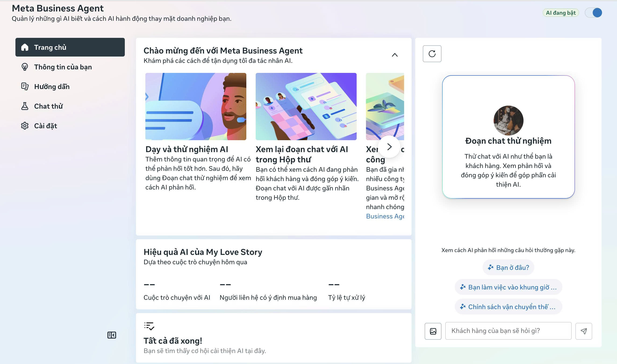Click the Dạy và thử nghiệm AI heading
This screenshot has width=617, height=364.
(x=187, y=149)
